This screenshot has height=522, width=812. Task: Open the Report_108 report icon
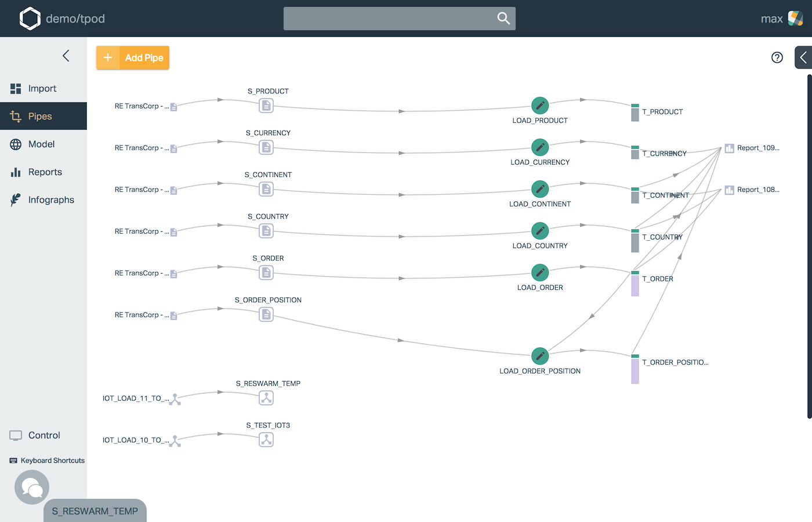click(x=729, y=190)
